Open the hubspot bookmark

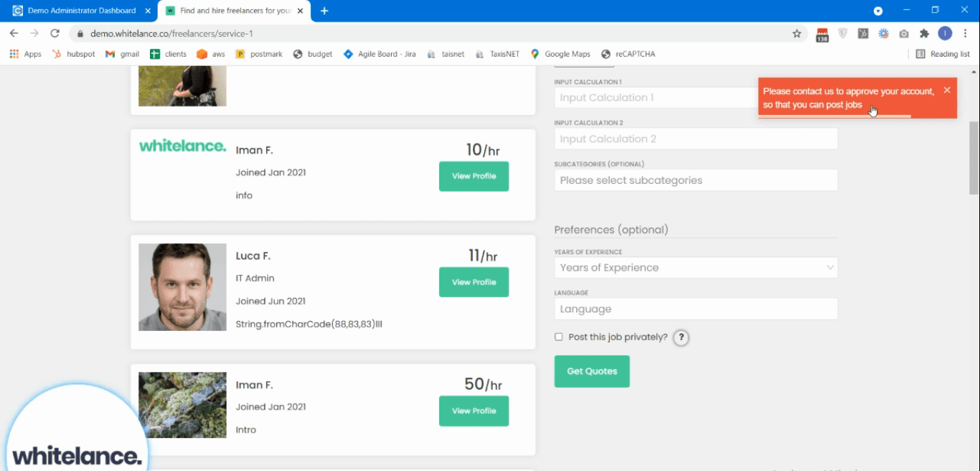(74, 54)
